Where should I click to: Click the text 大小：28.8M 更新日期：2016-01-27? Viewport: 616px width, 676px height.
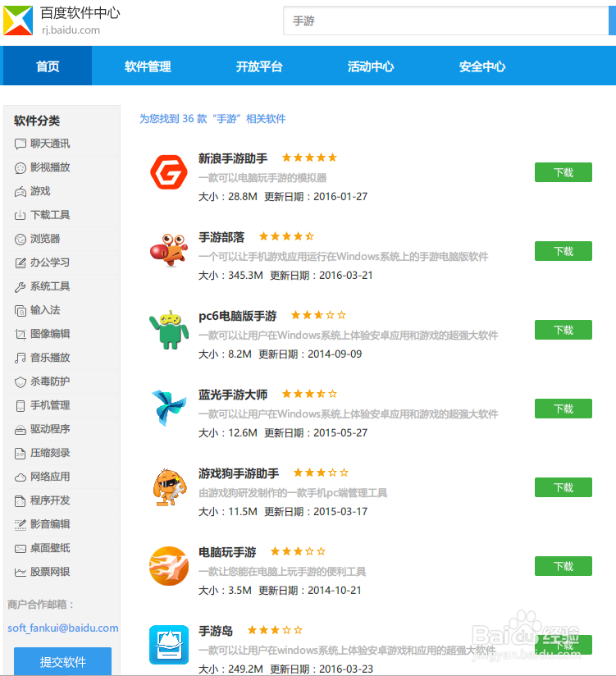283,197
